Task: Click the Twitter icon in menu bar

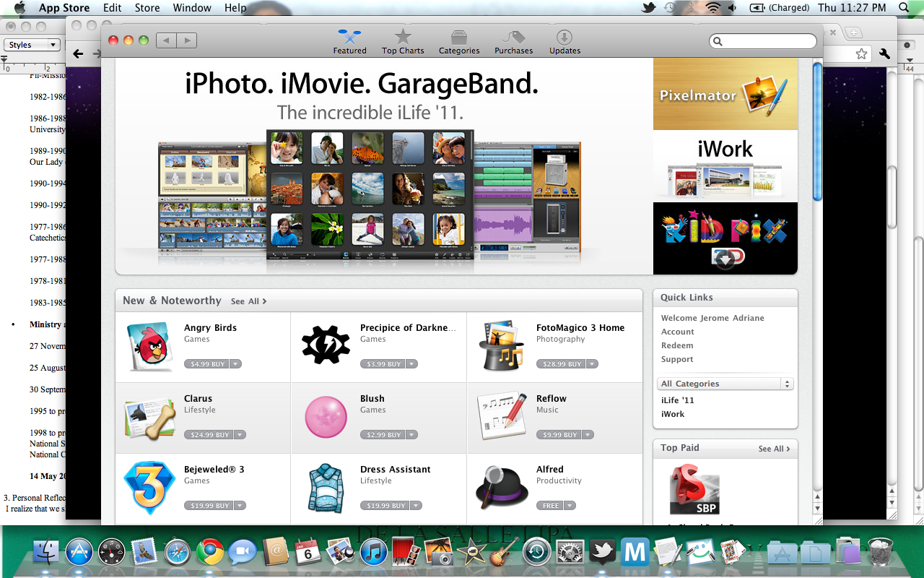Action: click(648, 8)
